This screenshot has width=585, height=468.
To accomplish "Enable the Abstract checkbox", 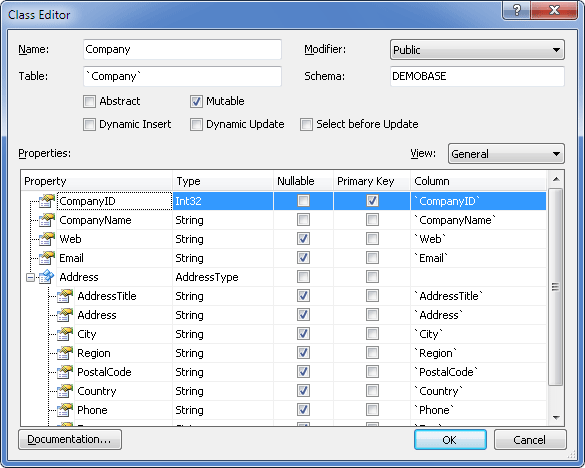I will tap(90, 101).
